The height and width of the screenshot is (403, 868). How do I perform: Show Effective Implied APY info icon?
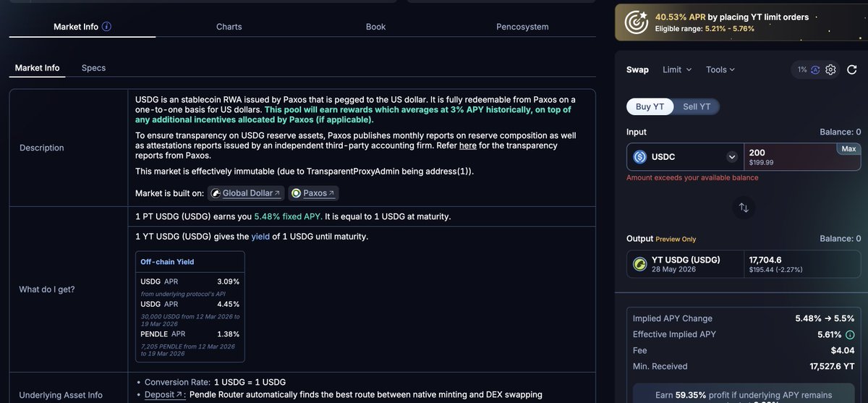(x=848, y=334)
